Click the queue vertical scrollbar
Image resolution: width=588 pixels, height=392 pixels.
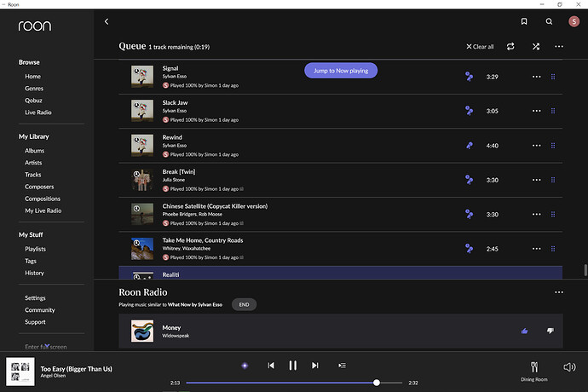[x=585, y=269]
